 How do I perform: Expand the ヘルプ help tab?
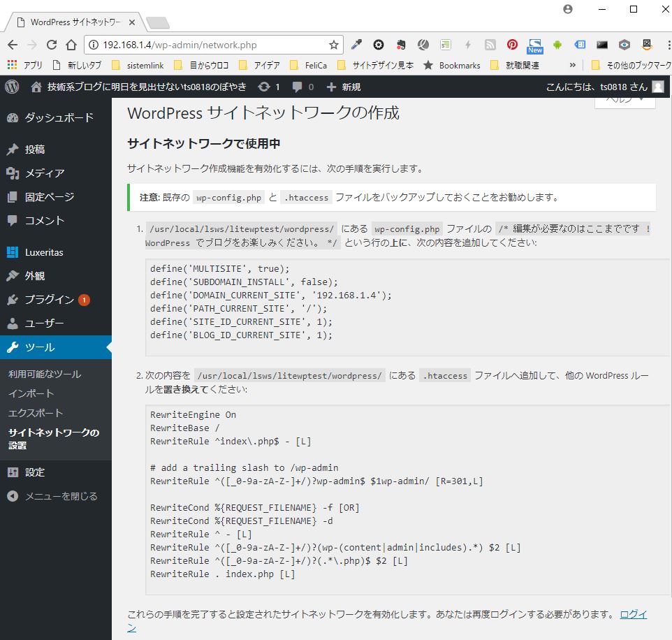pos(625,103)
